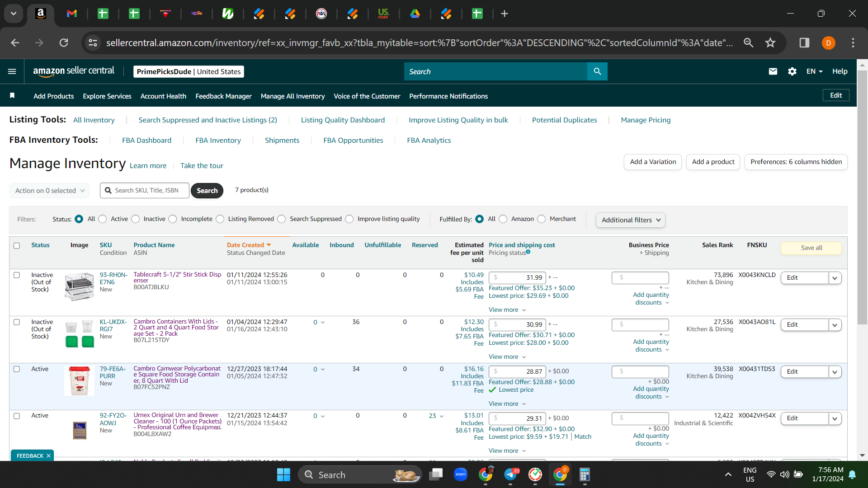
Task: Go back with the browser back arrow
Action: [x=15, y=42]
